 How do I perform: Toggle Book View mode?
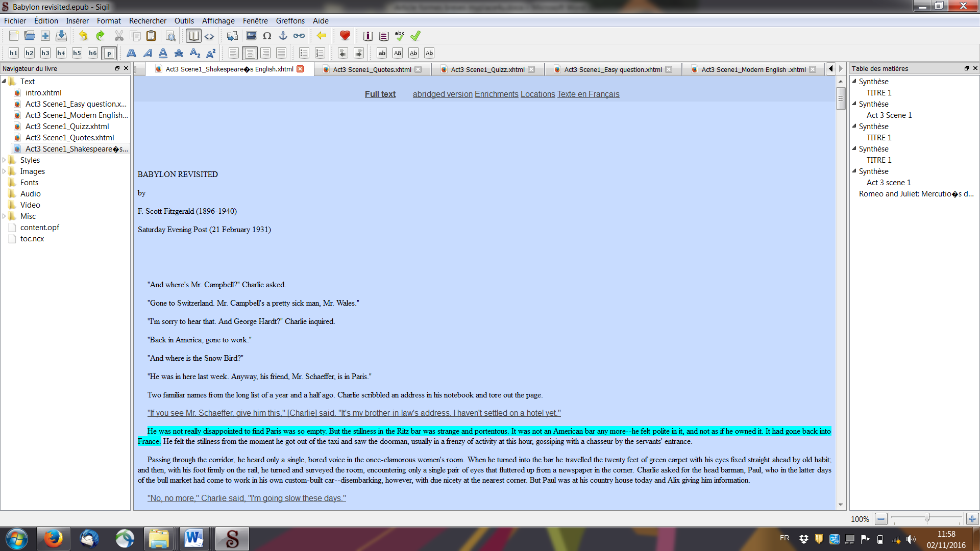coord(193,36)
